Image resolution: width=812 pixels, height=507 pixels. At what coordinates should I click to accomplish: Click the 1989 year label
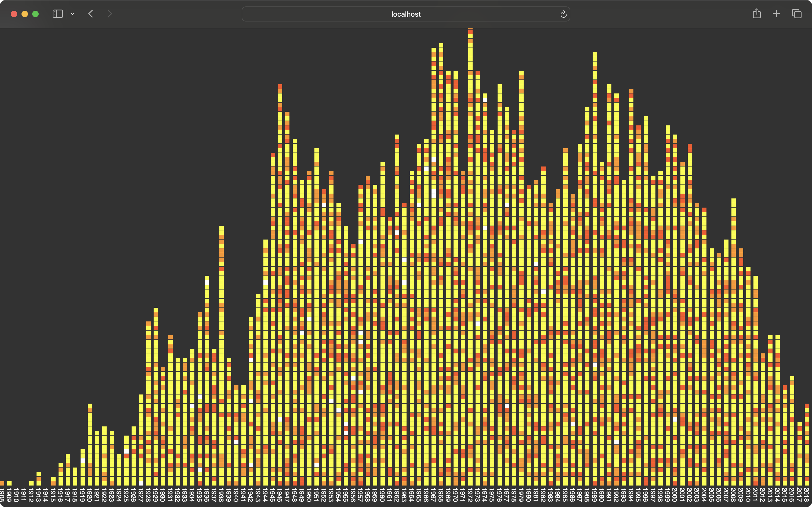[595, 495]
